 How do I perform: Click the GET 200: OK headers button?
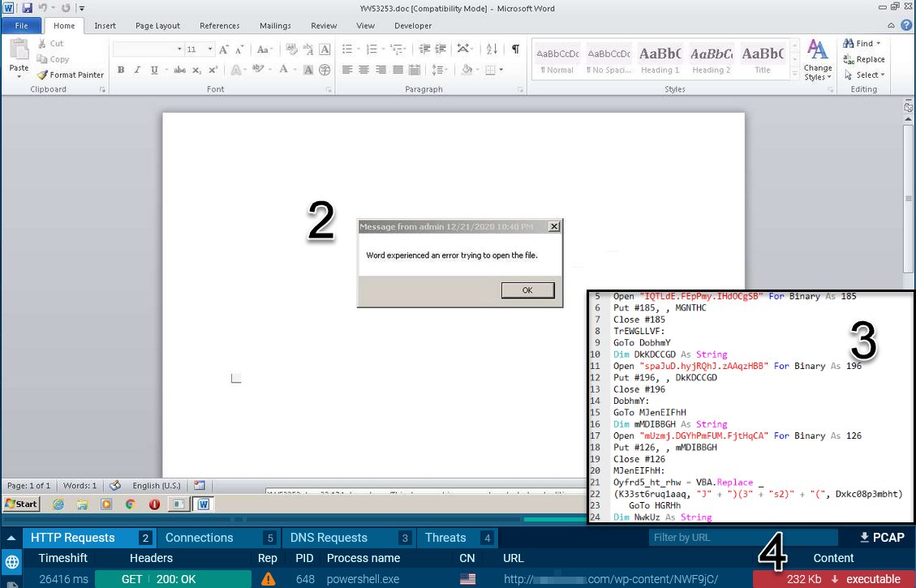pyautogui.click(x=173, y=579)
